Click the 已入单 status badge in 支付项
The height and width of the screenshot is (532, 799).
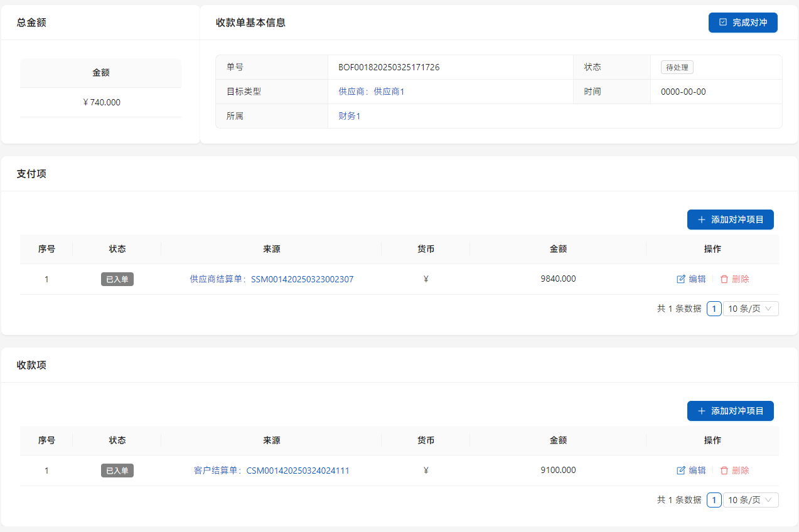[117, 279]
